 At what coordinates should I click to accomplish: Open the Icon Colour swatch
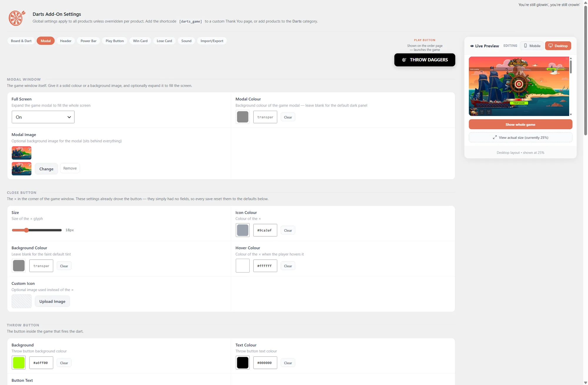[x=243, y=230]
